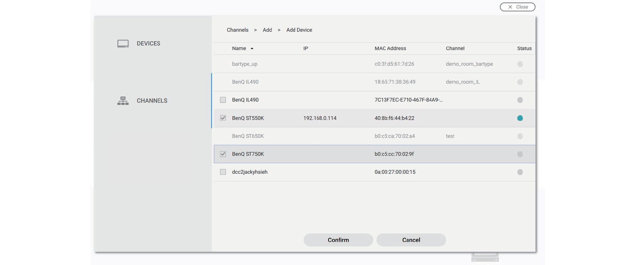Screen dimensions: 644x265
Task: Click the Channels network icon
Action: (x=123, y=101)
